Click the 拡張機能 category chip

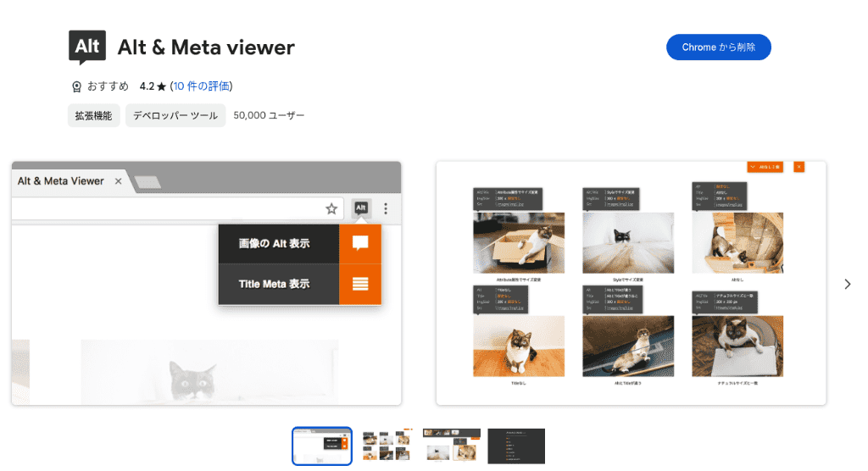93,115
